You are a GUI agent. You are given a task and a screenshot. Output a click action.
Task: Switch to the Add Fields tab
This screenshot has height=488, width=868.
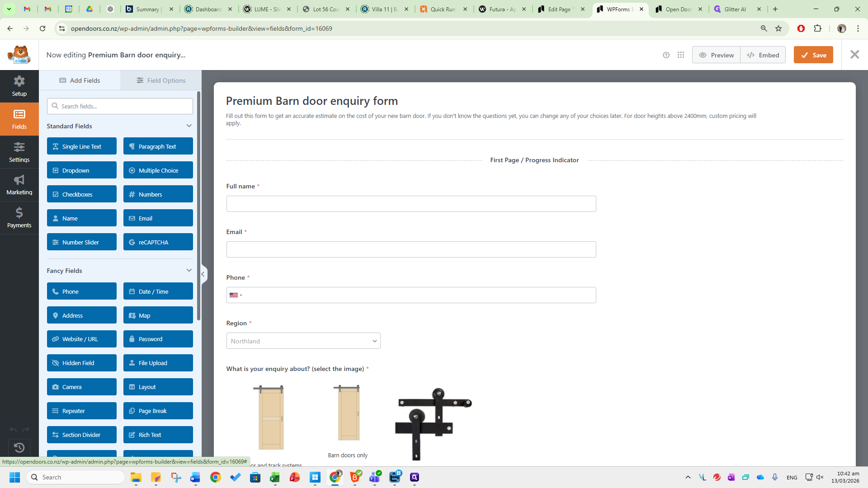(80, 80)
